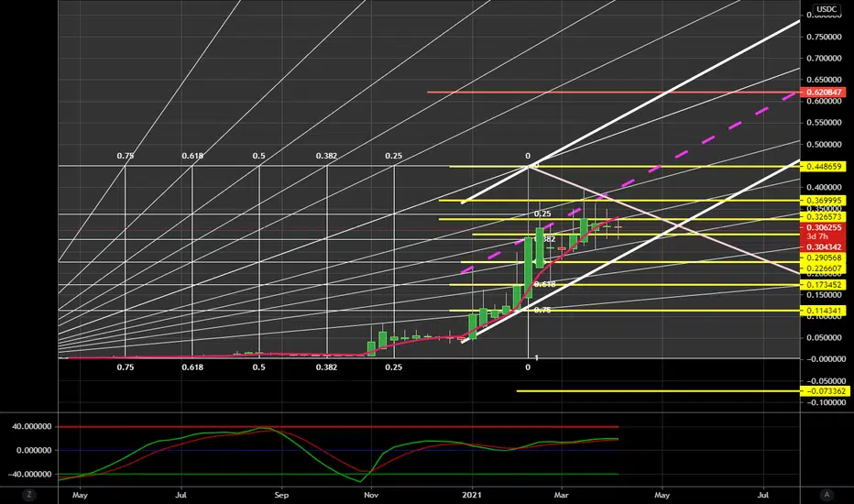The image size is (854, 504).
Task: Select the horizontal yellow line at -0.073362
Action: click(658, 391)
